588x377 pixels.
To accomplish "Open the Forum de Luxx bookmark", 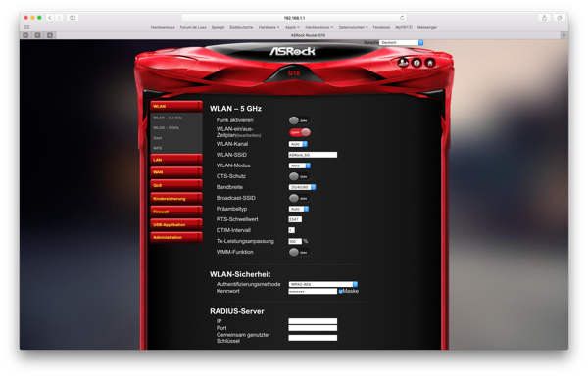I will (x=193, y=27).
